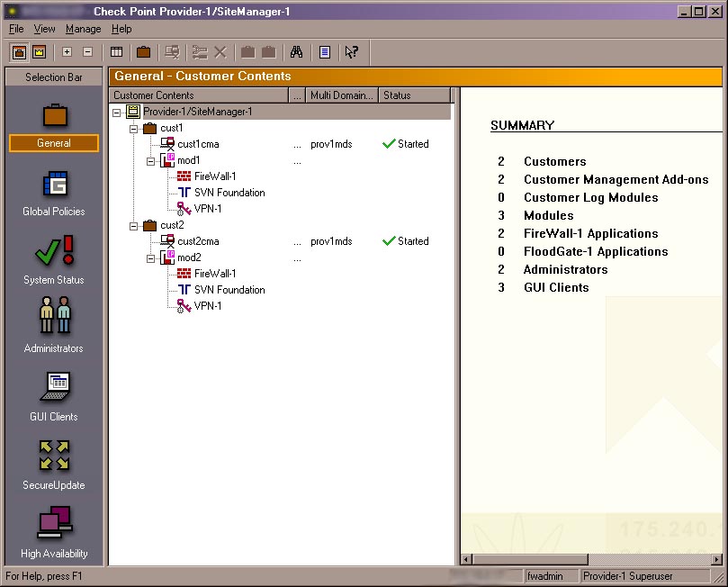
Task: Click the narrow '...' column header
Action: point(297,95)
